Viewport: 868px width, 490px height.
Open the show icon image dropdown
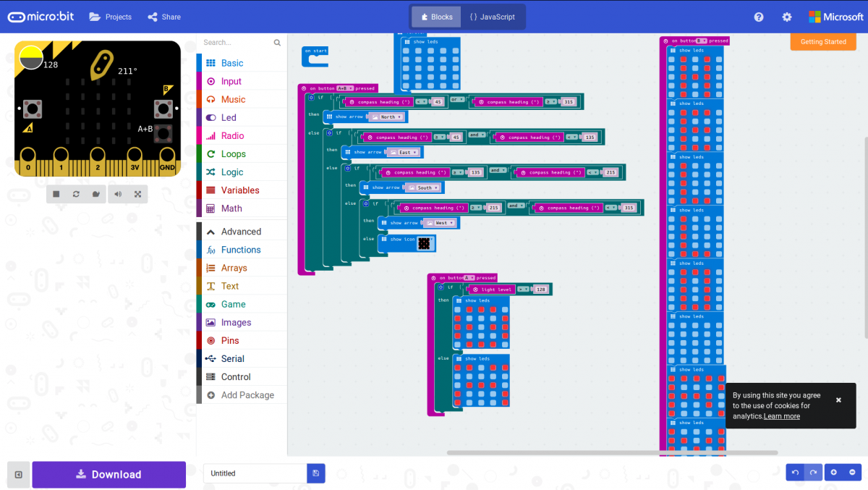424,244
